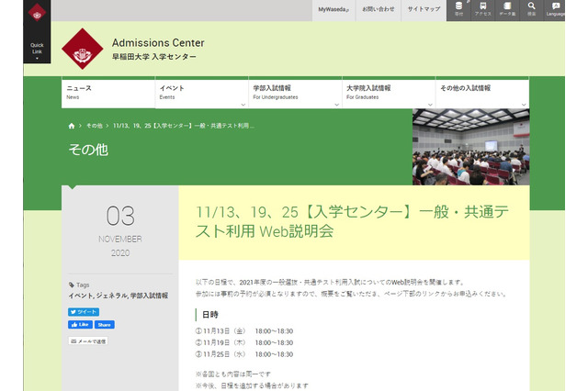Expand the 大学院入試情報 menu chevron
This screenshot has height=391, width=588.
pyautogui.click(x=430, y=105)
